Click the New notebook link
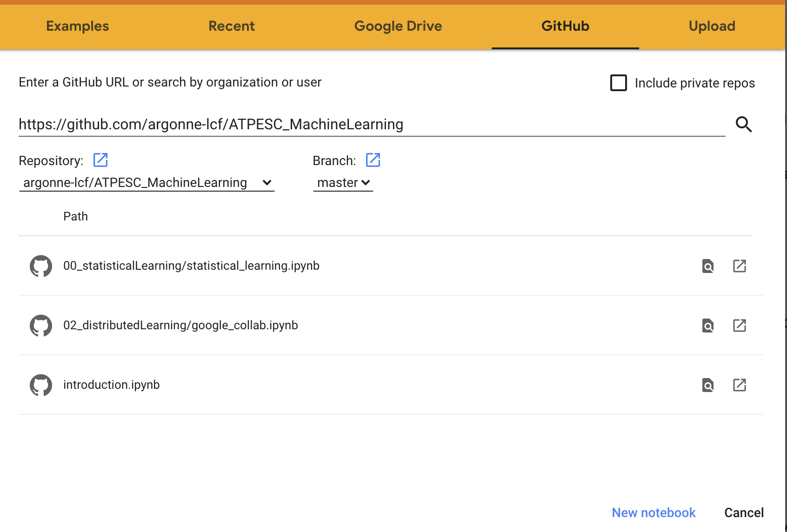The height and width of the screenshot is (532, 787). click(654, 512)
